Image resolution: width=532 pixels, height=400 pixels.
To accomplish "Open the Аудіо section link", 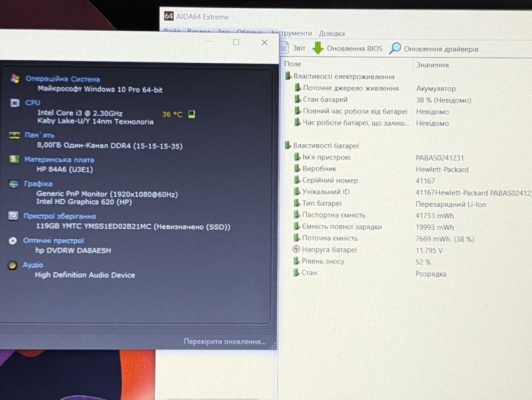I will [33, 265].
